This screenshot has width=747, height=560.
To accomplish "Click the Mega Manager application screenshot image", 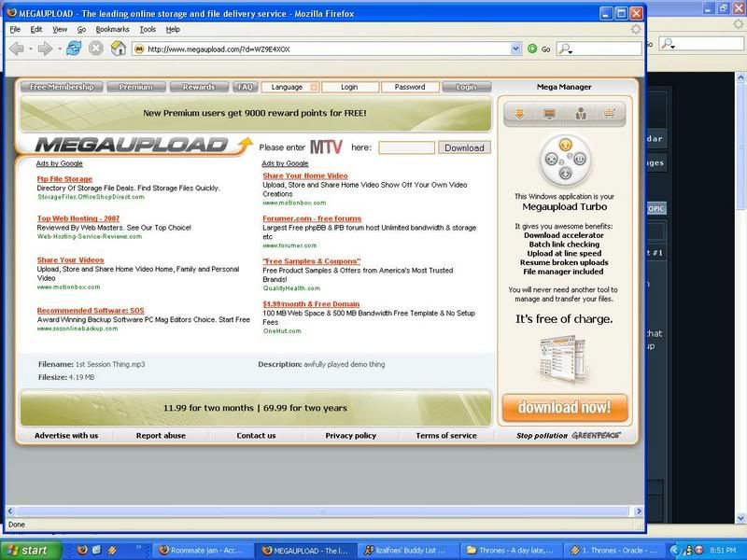I will click(x=562, y=359).
